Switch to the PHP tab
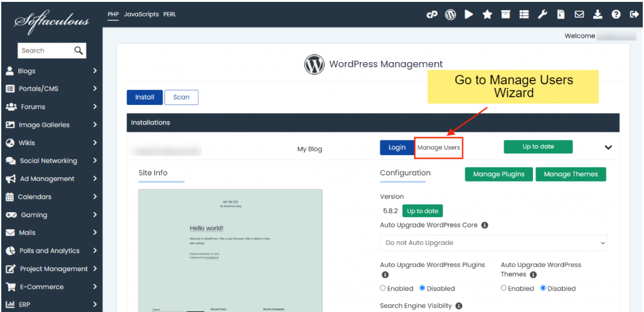Image resolution: width=644 pixels, height=312 pixels. [113, 14]
